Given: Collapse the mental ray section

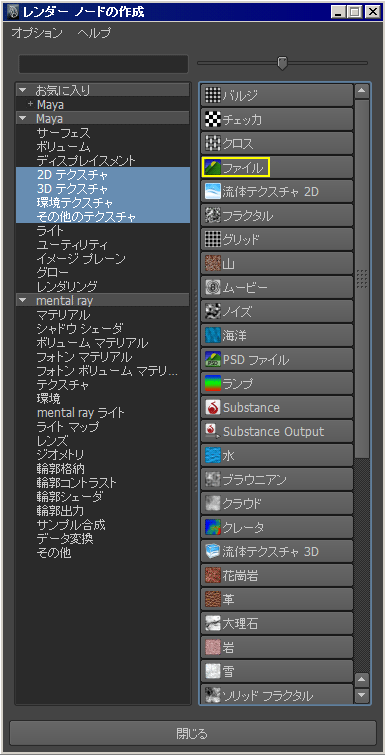Looking at the screenshot, I should 23,300.
